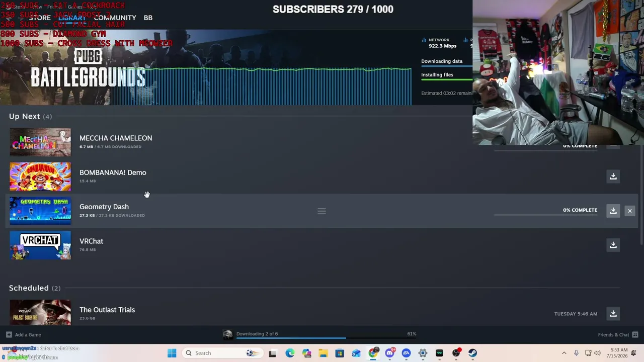Open EA app from taskbar
This screenshot has width=644, height=362.
tap(406, 353)
